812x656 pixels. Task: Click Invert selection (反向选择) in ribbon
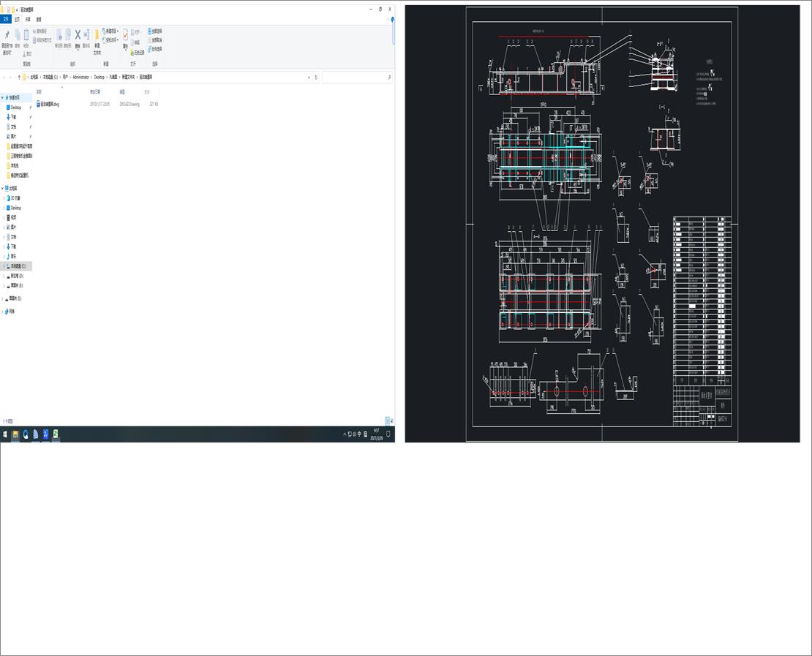point(155,49)
